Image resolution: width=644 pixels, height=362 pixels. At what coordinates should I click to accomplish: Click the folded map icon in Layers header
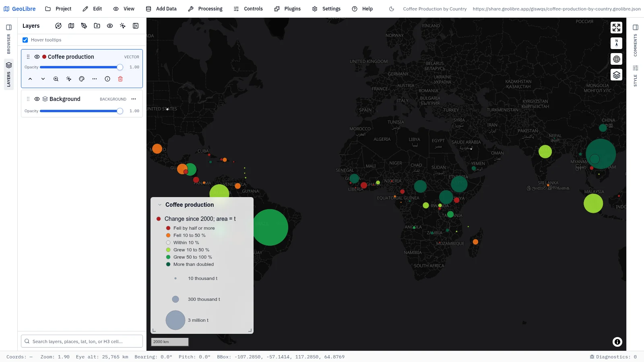click(71, 26)
